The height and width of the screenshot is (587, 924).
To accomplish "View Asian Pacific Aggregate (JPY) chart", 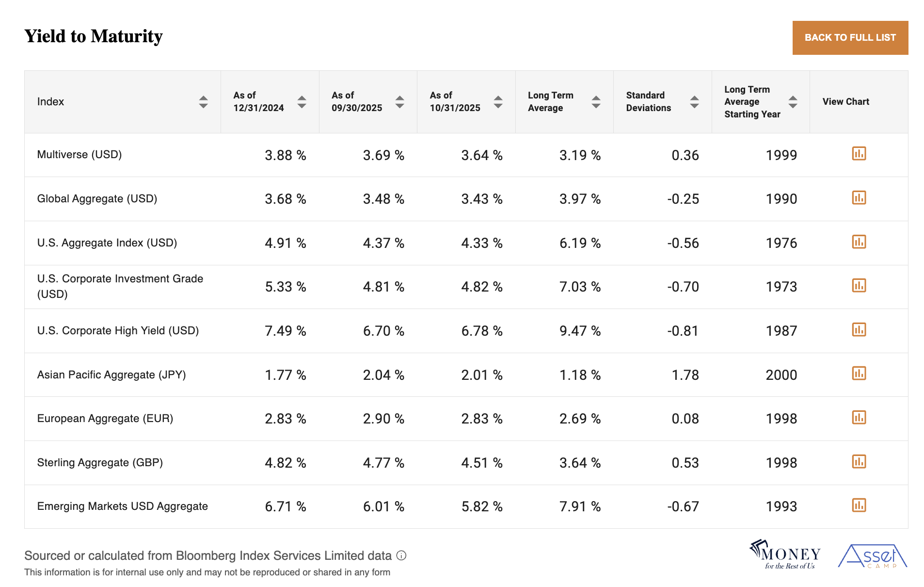I will [859, 374].
